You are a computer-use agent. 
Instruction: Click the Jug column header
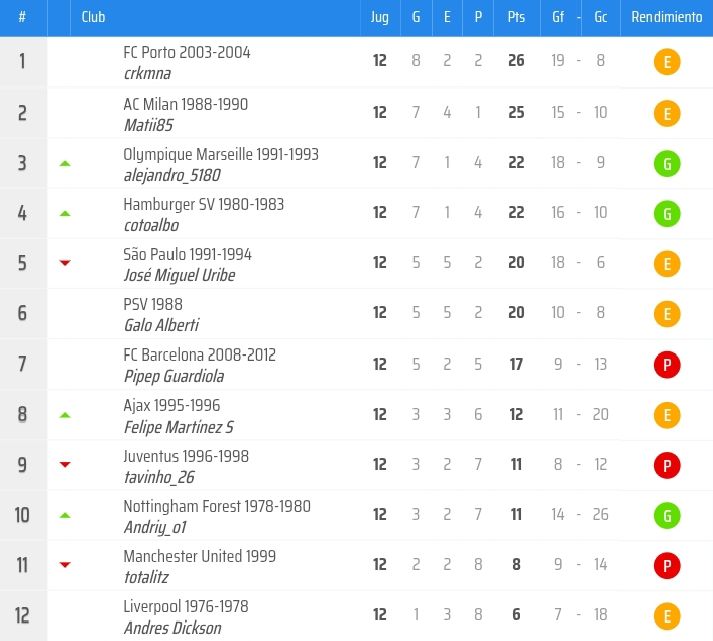point(380,17)
